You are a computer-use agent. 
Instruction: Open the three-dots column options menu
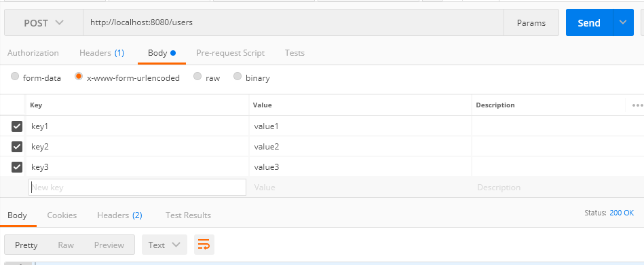(637, 105)
